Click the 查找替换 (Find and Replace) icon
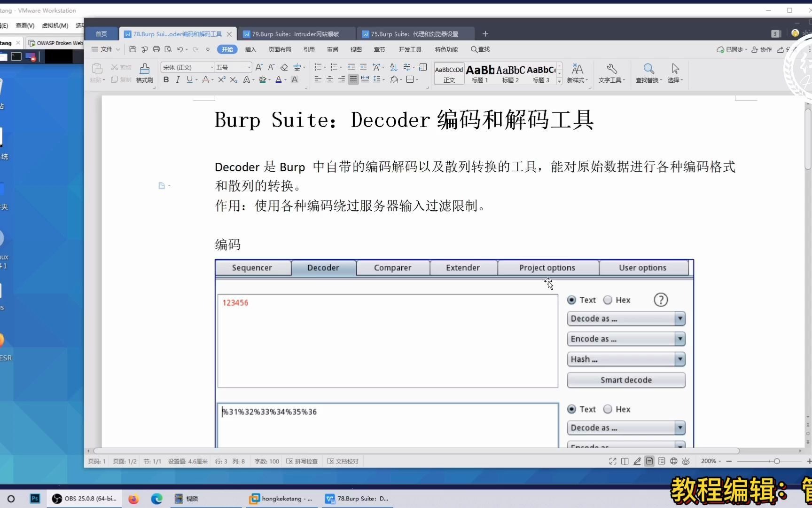812x508 pixels. tap(648, 73)
